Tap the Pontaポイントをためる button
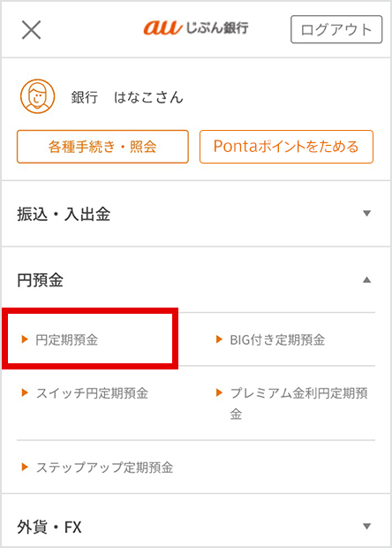Screen dimensions: 392x548 287,147
